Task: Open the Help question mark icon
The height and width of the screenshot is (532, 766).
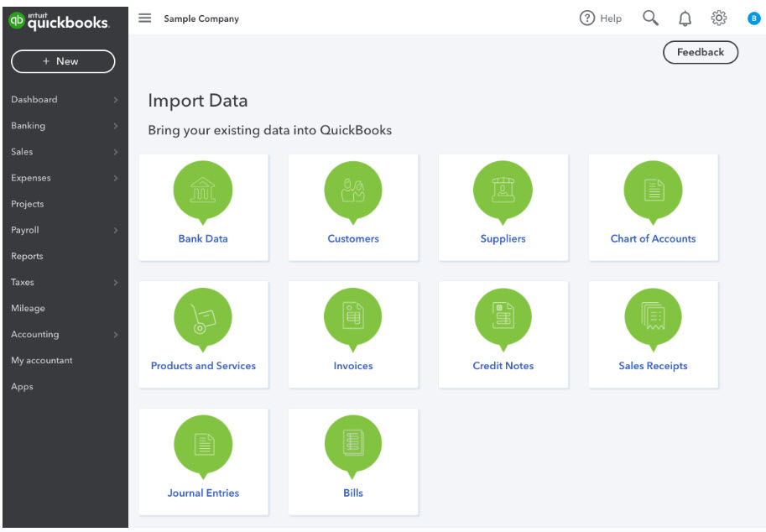Action: (586, 18)
